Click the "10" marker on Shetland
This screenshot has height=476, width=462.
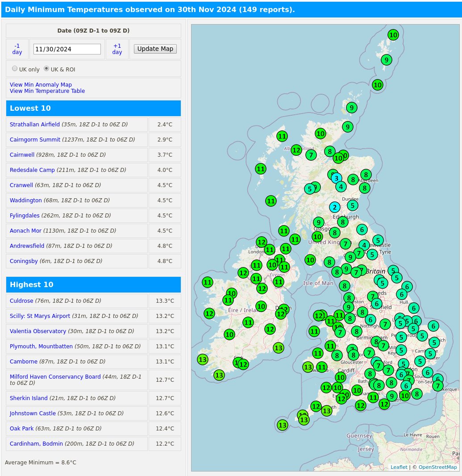[393, 35]
